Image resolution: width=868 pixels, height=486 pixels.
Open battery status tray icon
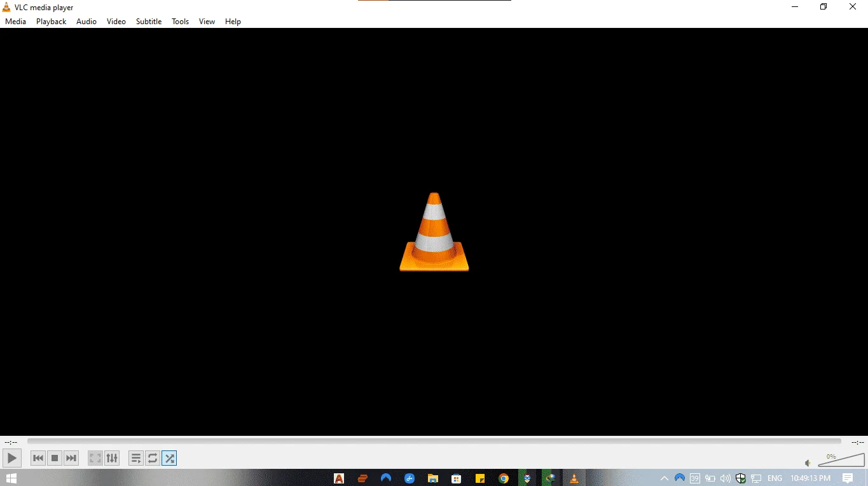tap(710, 478)
